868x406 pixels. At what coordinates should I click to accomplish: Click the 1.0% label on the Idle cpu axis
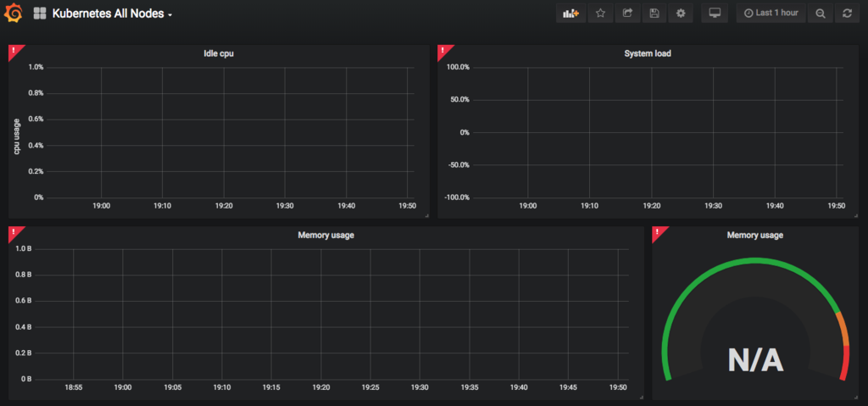[36, 68]
